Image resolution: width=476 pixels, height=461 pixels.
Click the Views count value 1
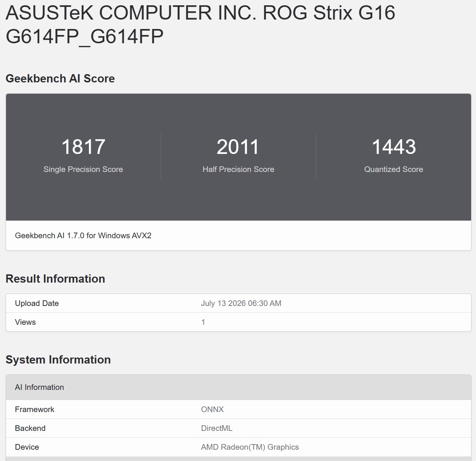[x=203, y=322]
